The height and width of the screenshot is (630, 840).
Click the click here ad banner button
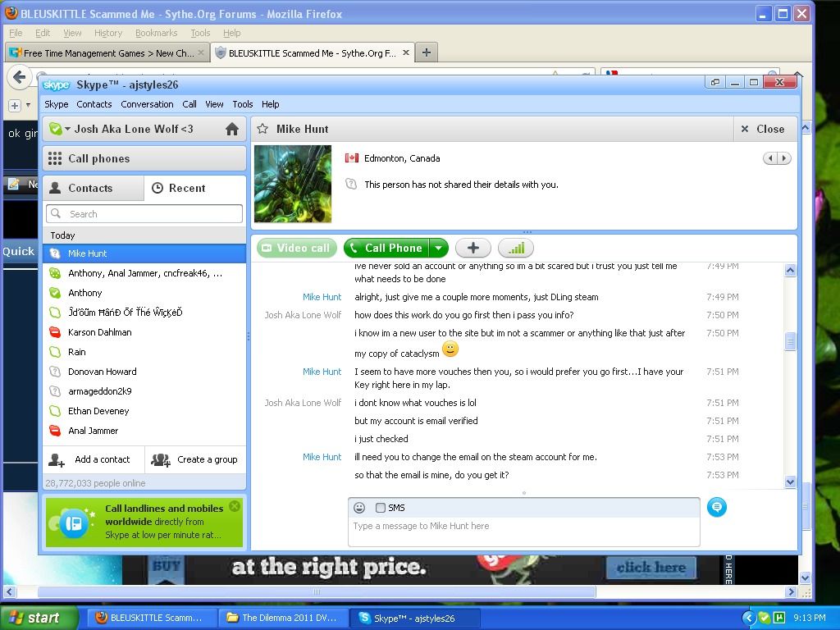click(x=651, y=568)
